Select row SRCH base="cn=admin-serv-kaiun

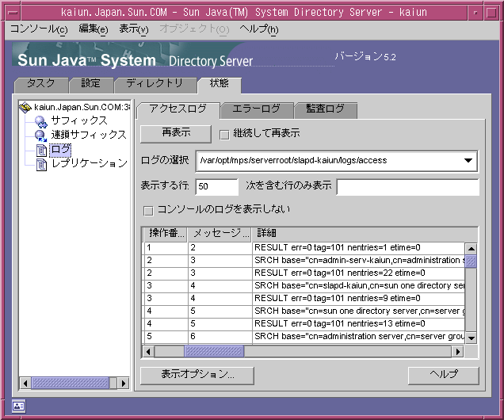coord(304,260)
